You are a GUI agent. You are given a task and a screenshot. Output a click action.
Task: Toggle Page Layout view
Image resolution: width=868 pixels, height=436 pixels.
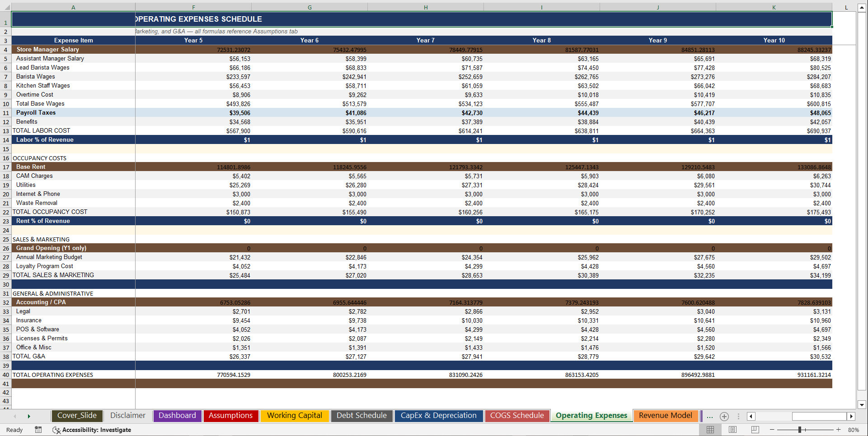pos(733,430)
